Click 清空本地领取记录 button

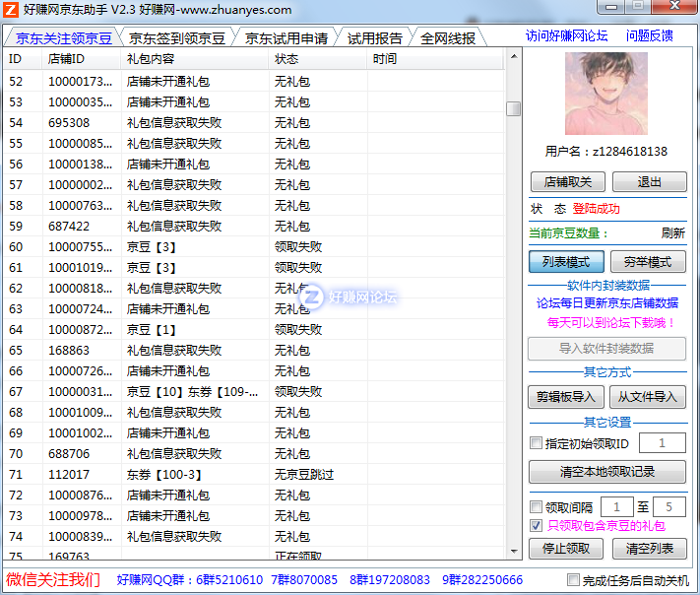[x=607, y=472]
